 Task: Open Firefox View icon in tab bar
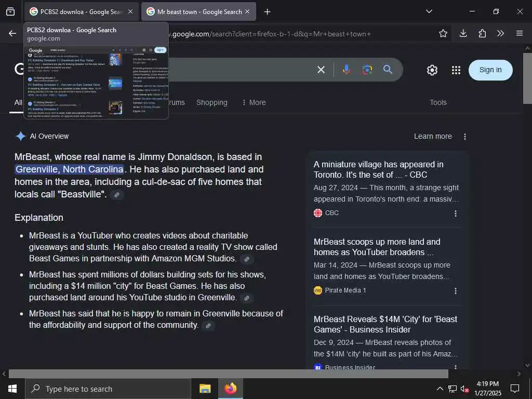click(x=10, y=11)
